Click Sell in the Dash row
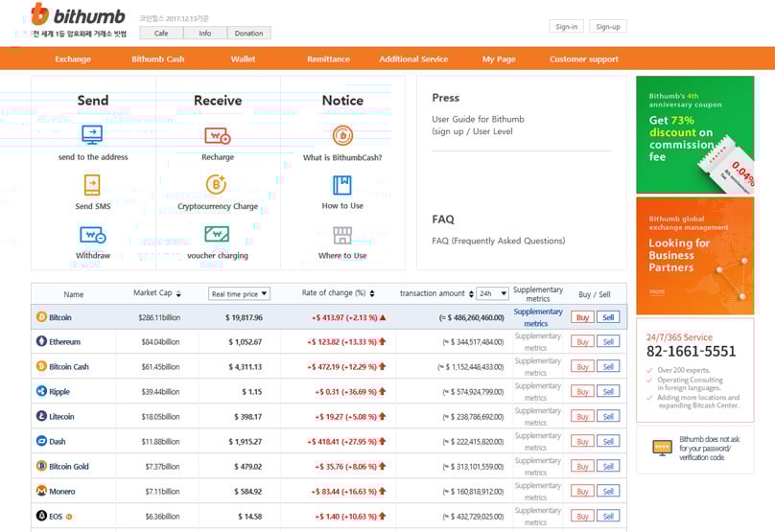Viewport: 775px width, 532px height. [x=608, y=441]
